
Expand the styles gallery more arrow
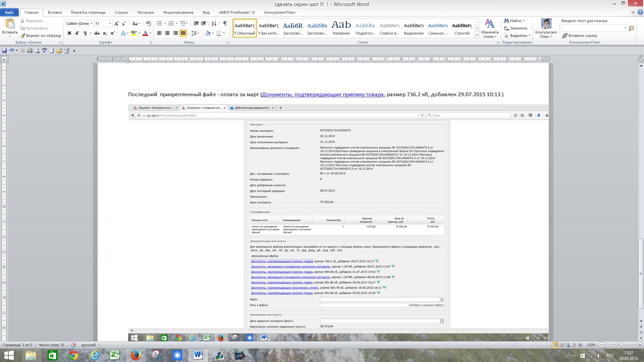coord(477,35)
